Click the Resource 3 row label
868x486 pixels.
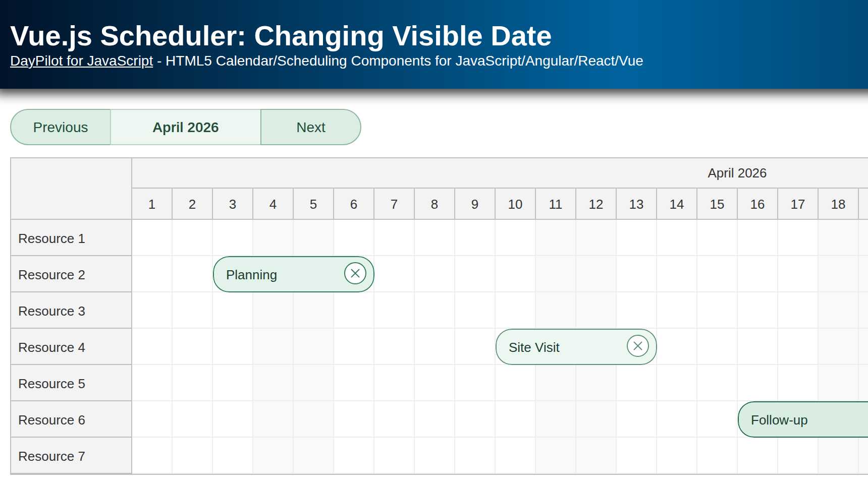pos(50,311)
